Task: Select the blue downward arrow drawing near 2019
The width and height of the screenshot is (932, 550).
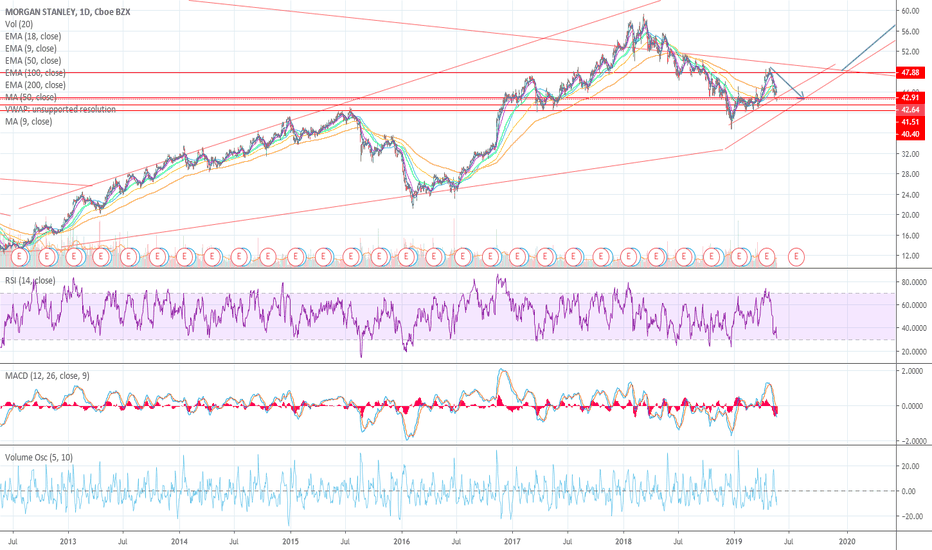Action: tap(787, 83)
